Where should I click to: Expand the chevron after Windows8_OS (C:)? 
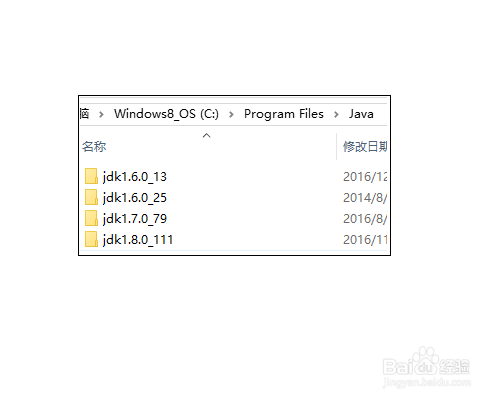click(x=231, y=115)
